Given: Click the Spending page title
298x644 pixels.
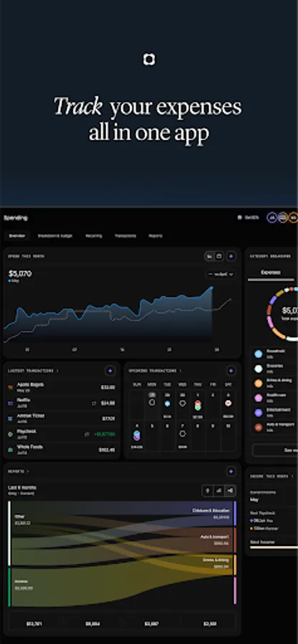Looking at the screenshot, I should click(16, 218).
